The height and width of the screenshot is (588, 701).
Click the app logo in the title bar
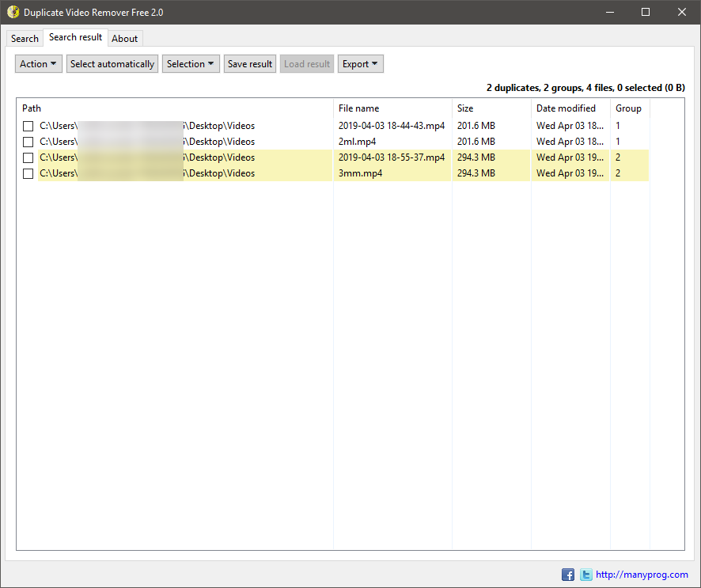click(13, 12)
